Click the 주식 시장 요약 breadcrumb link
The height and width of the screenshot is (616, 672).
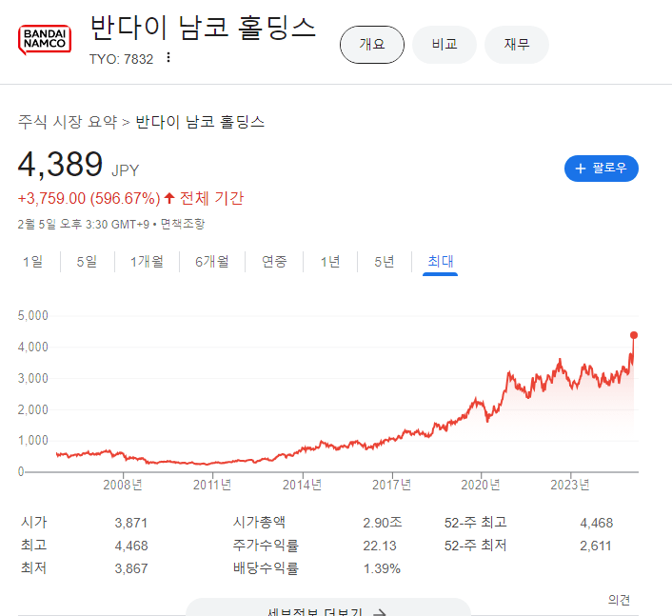(x=68, y=122)
